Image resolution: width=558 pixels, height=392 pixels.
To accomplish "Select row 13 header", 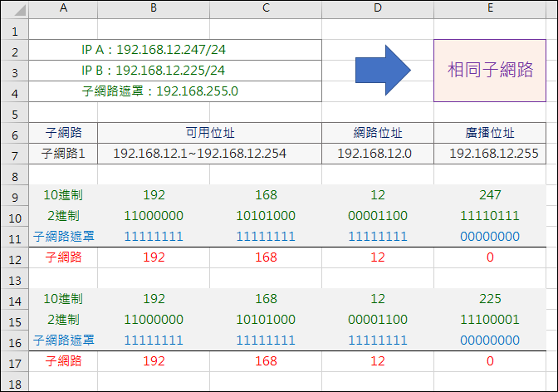I will (15, 279).
